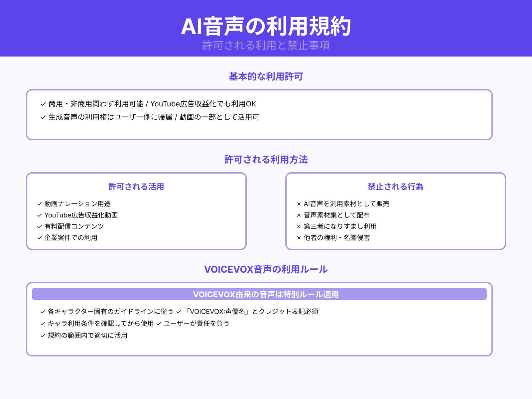
Task: Click the checkmark beside 有料配信コンテンツ
Action: tap(39, 226)
